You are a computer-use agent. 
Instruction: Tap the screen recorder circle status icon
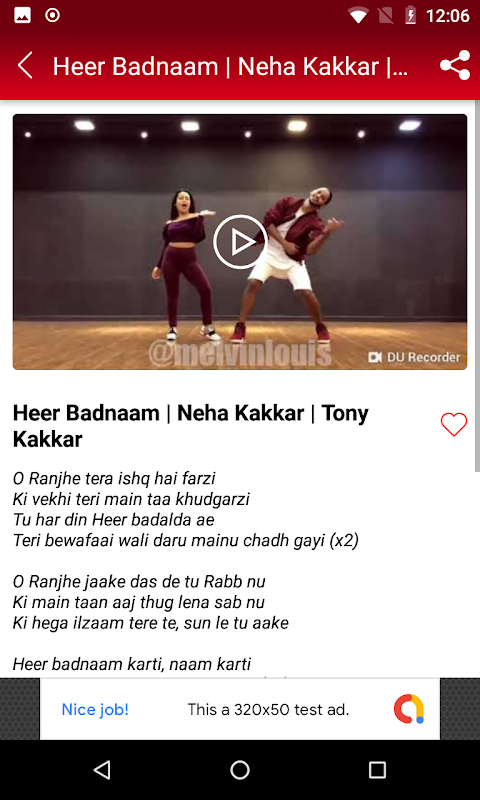click(53, 16)
